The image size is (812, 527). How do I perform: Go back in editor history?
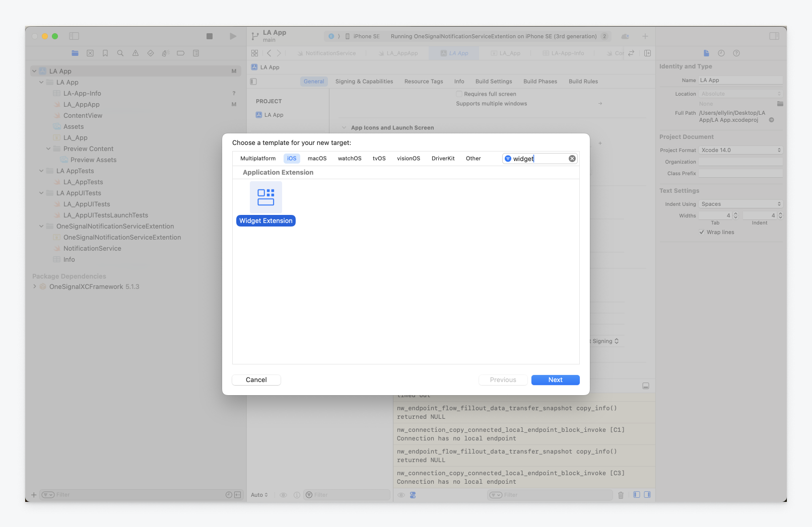coord(269,53)
